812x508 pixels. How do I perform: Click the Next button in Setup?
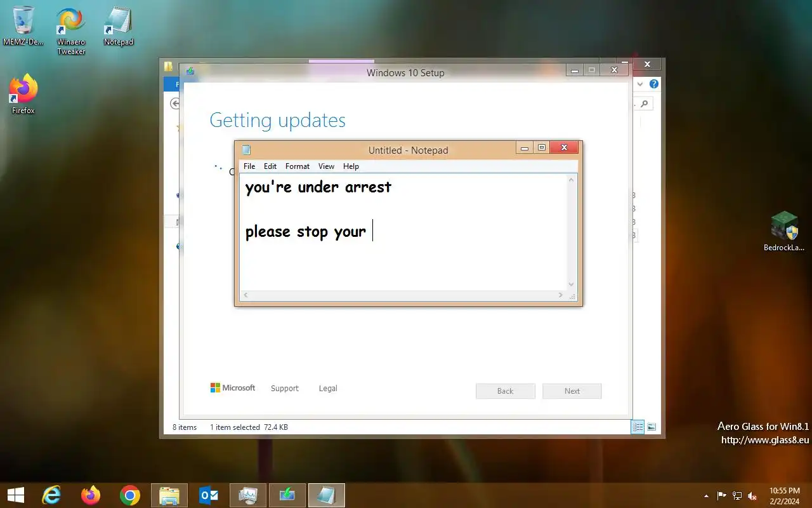[x=572, y=391]
